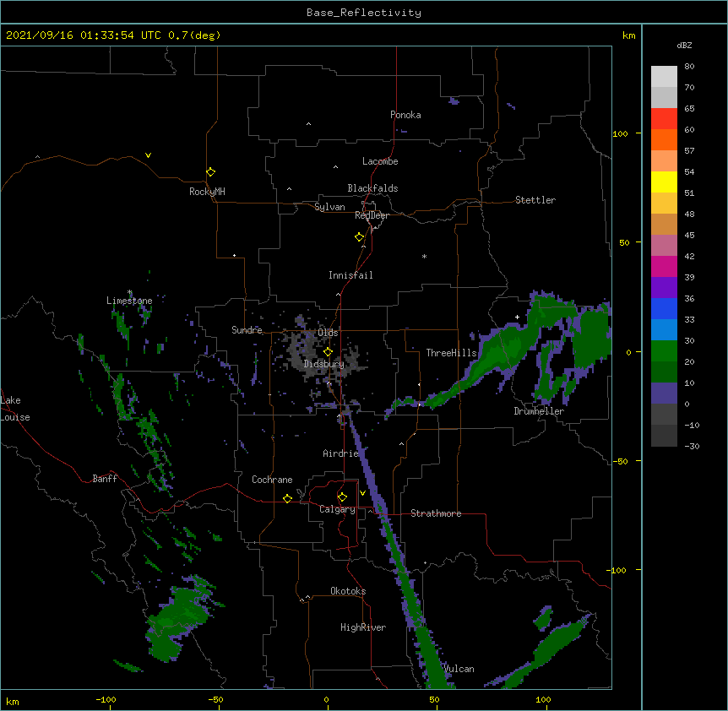
Task: Click the Innisfail city label
Action: (x=350, y=275)
